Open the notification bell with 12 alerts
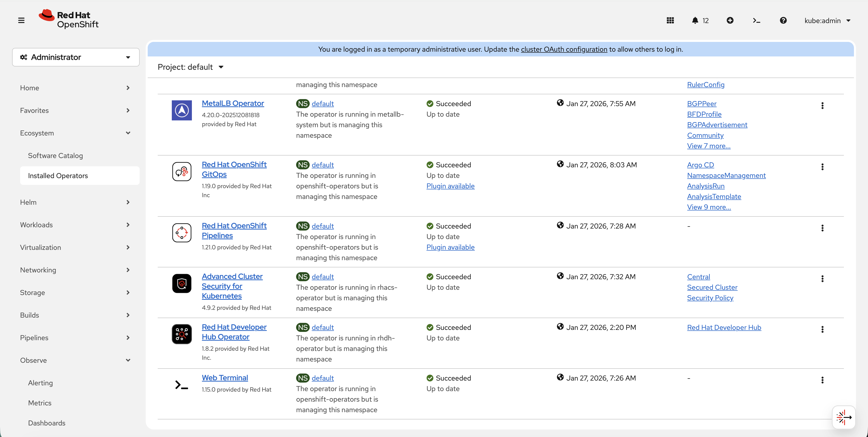 tap(695, 20)
